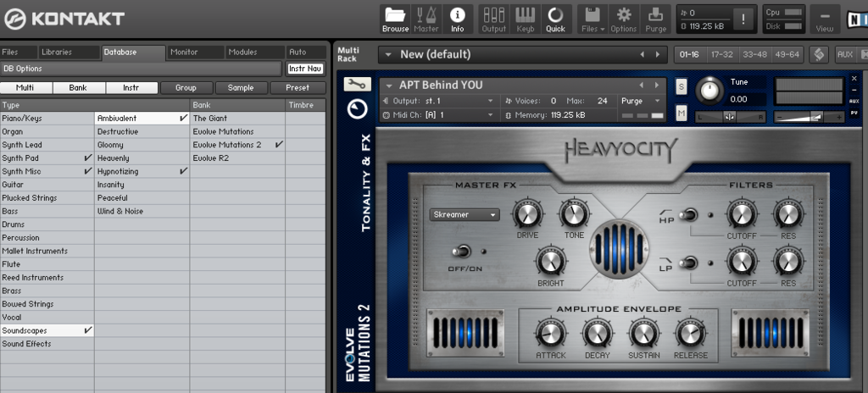The width and height of the screenshot is (868, 393).
Task: Click the instrument AUX toggle
Action: click(854, 102)
